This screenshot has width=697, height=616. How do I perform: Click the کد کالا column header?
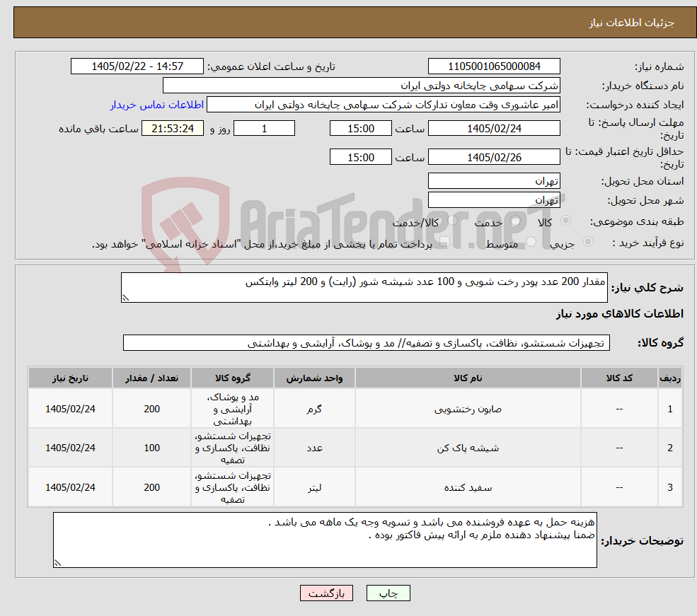pos(619,378)
